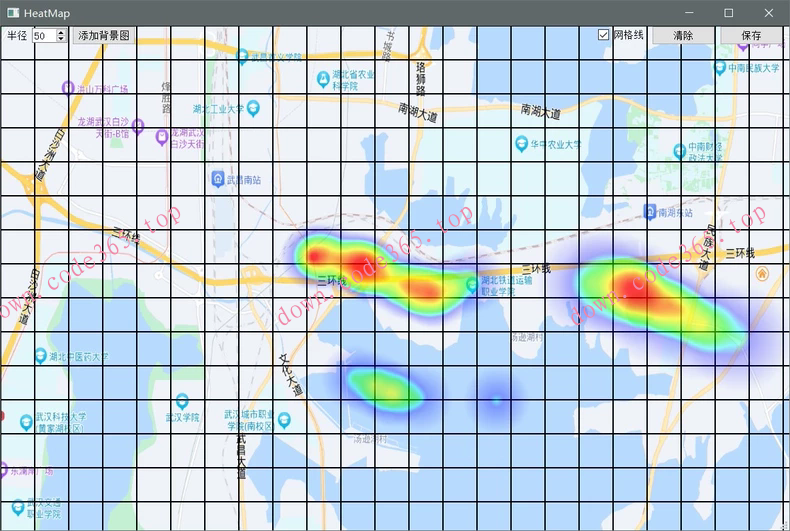This screenshot has height=531, width=790.
Task: Click the 武汉城市职业学院 school marker icon
Action: 284,420
